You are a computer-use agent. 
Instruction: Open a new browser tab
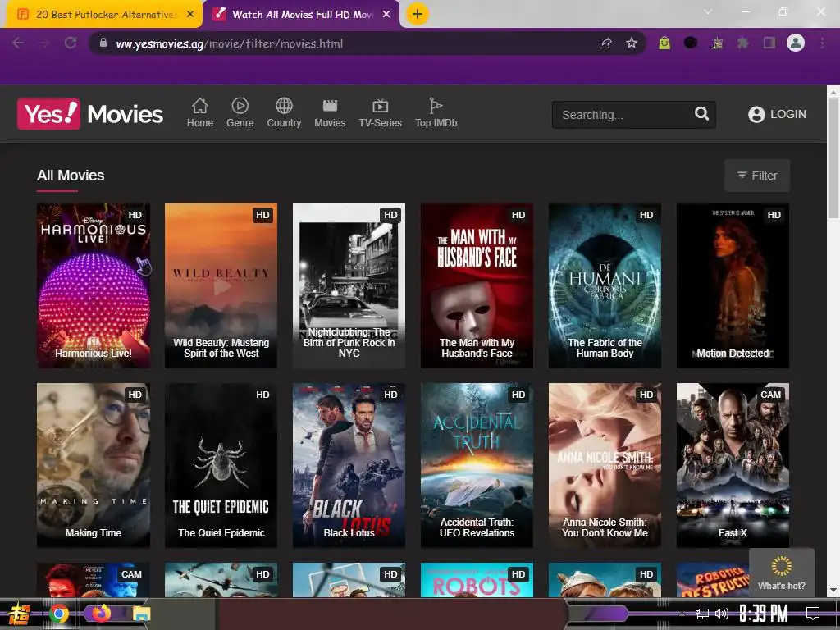pyautogui.click(x=417, y=14)
